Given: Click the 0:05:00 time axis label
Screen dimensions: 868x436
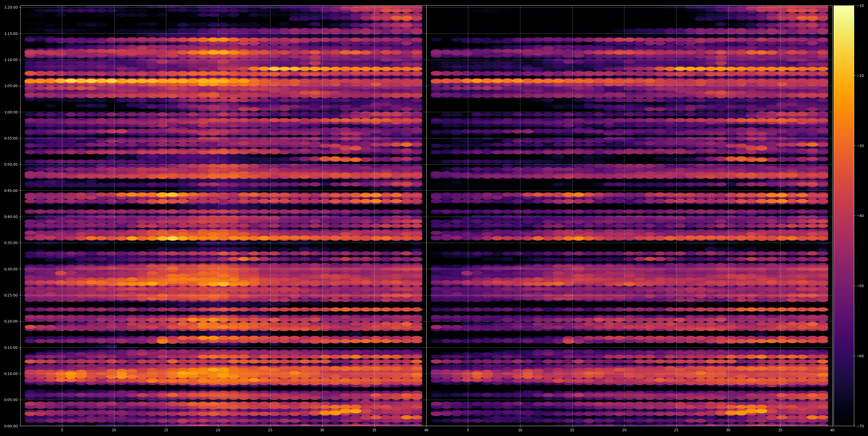Looking at the screenshot, I should [x=11, y=400].
